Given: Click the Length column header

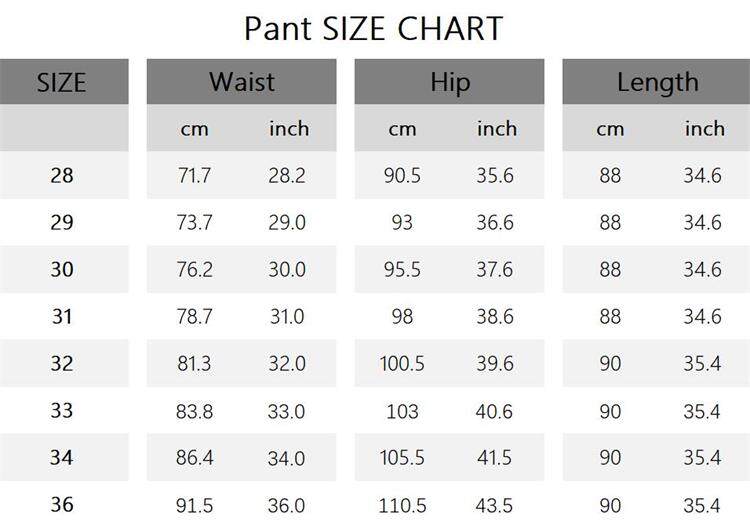Looking at the screenshot, I should 657,82.
